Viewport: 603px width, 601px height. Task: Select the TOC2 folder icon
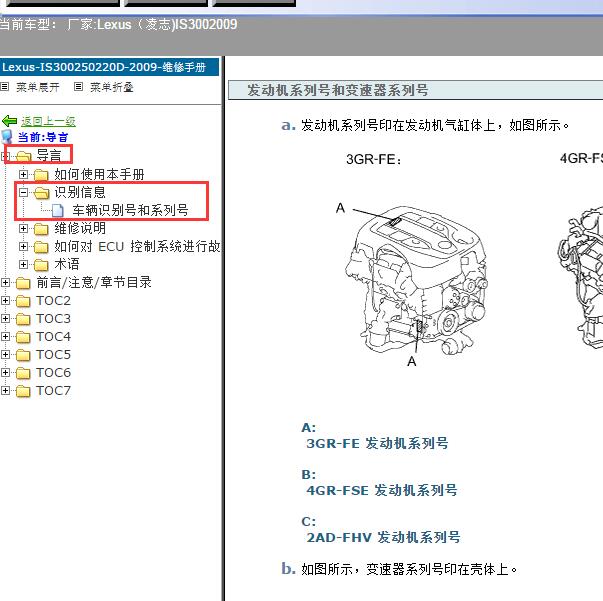(x=23, y=300)
